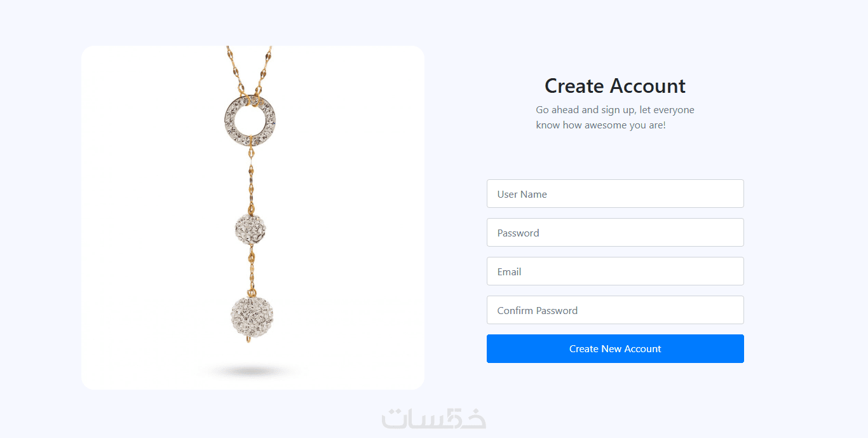Viewport: 868px width, 438px height.
Task: Click the gold hook below large ball
Action: point(249,341)
